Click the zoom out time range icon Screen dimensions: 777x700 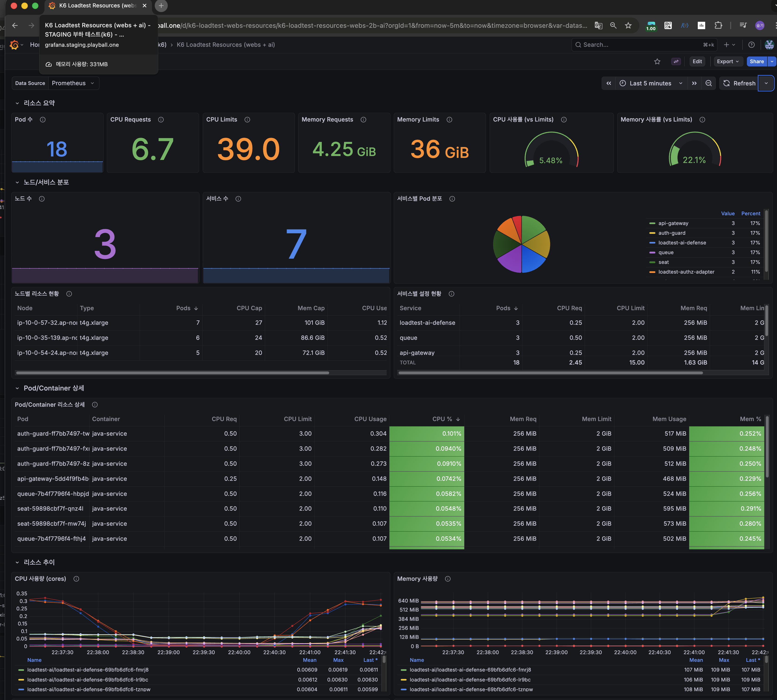(x=708, y=83)
